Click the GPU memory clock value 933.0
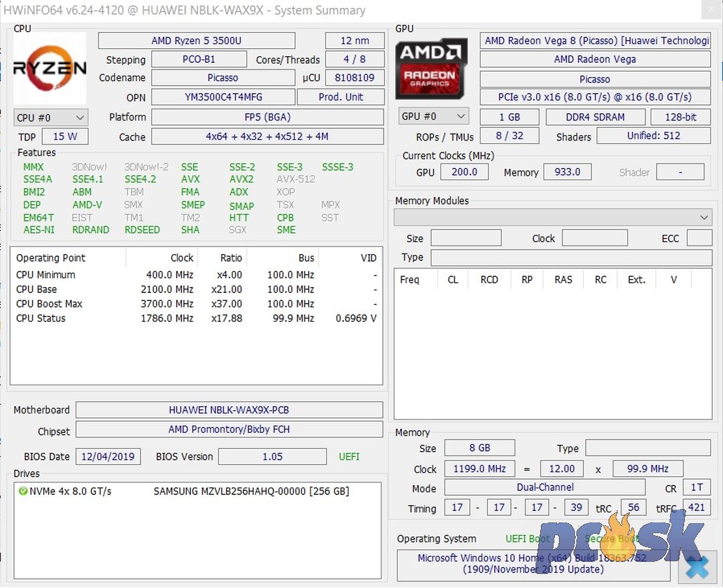Screen dimensions: 723x588 568,172
